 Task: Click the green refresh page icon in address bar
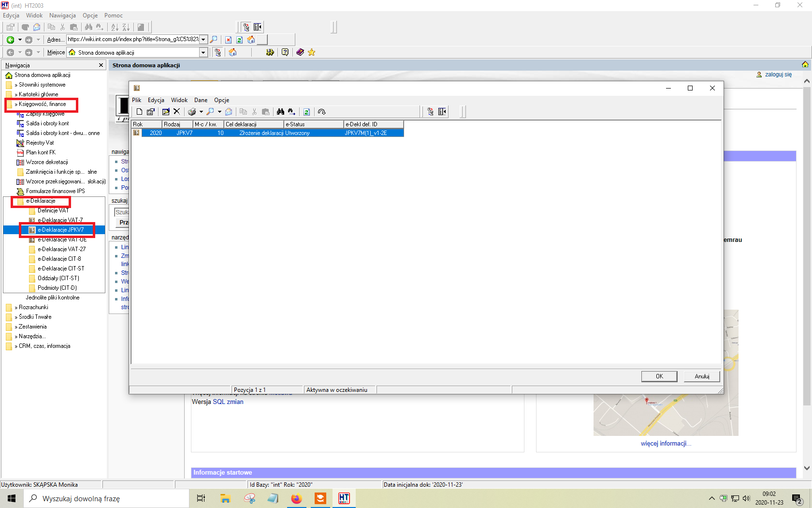point(239,40)
